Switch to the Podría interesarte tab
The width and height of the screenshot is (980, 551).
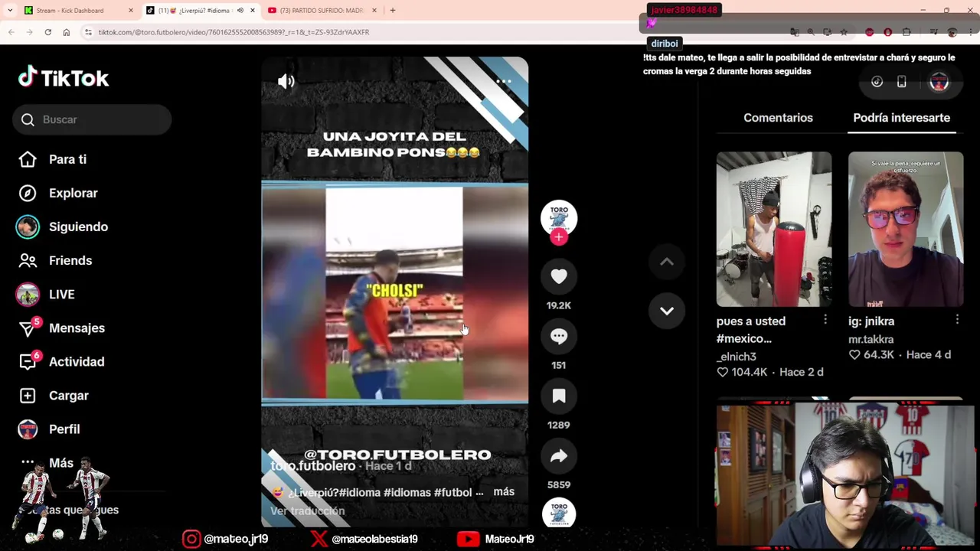[x=901, y=118]
